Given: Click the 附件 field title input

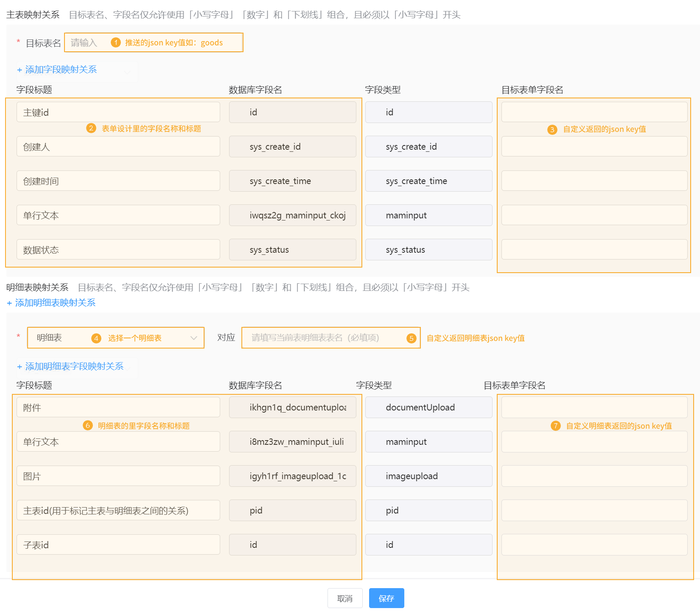Looking at the screenshot, I should (x=118, y=407).
